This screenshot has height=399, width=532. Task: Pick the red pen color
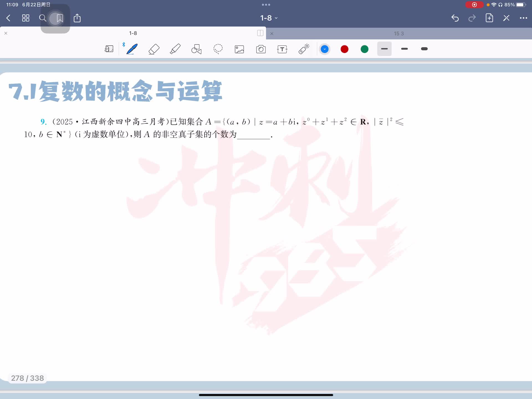(x=344, y=49)
